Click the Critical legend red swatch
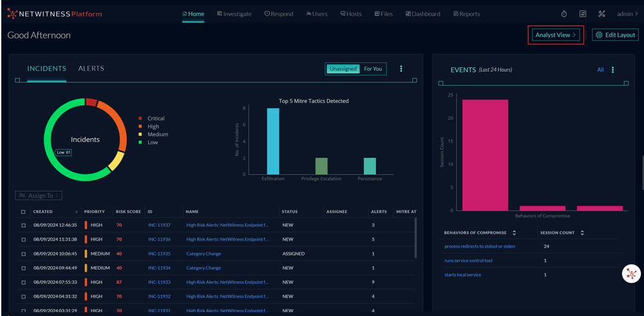Image resolution: width=644 pixels, height=316 pixels. coord(140,118)
